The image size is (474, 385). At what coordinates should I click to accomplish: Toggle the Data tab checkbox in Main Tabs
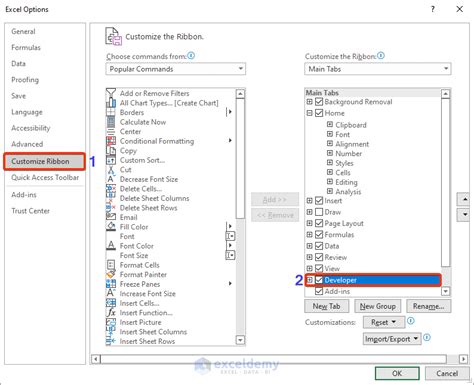(319, 246)
